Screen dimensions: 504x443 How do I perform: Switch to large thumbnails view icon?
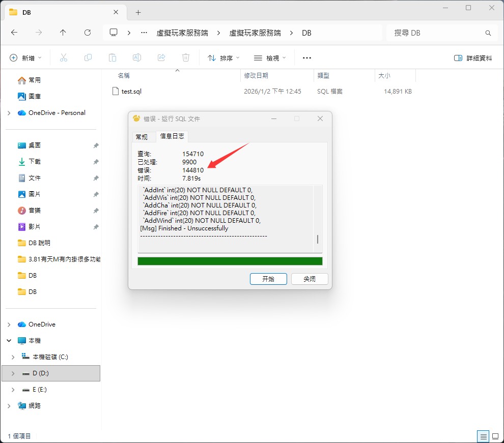pyautogui.click(x=495, y=436)
